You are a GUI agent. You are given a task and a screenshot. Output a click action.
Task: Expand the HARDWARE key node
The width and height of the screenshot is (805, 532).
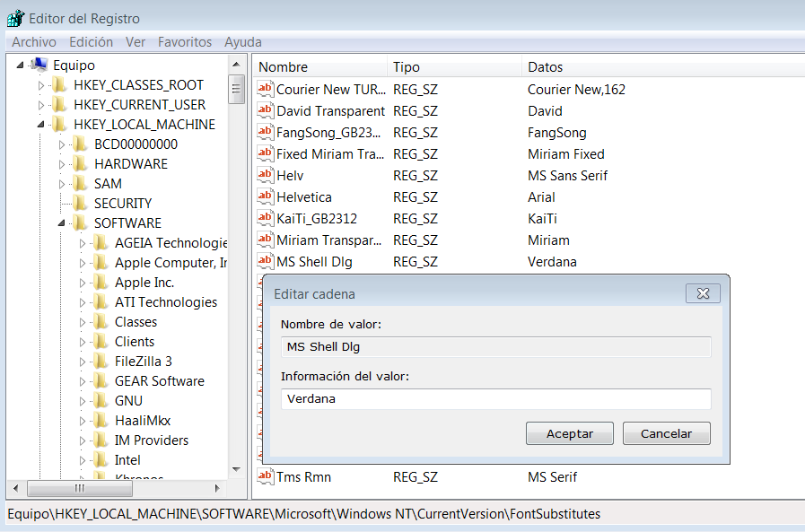(62, 164)
